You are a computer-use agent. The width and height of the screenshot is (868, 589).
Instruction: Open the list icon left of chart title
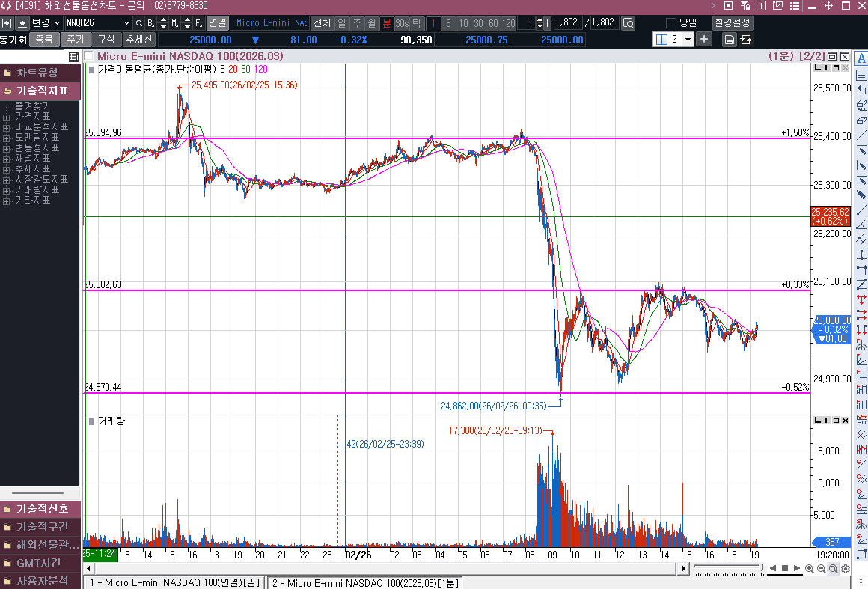pyautogui.click(x=73, y=56)
